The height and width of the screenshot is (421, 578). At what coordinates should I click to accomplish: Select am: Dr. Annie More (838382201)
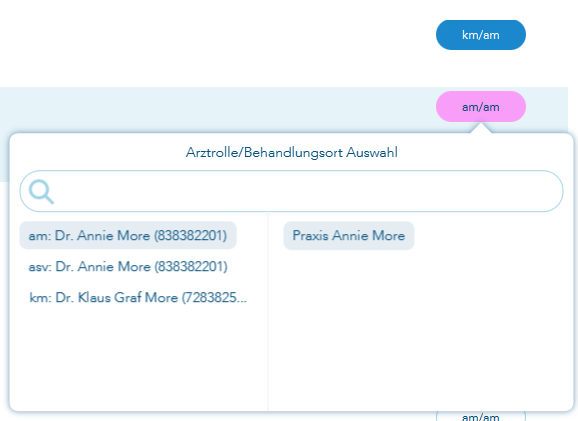pyautogui.click(x=128, y=236)
